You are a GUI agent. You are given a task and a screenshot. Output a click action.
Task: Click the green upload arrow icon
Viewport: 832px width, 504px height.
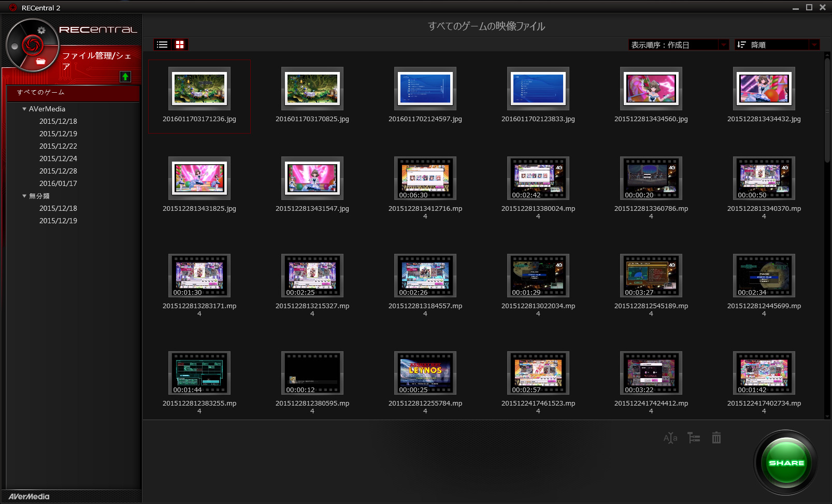(x=125, y=77)
